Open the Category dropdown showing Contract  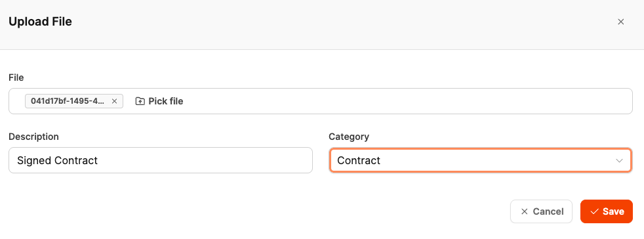(480, 160)
